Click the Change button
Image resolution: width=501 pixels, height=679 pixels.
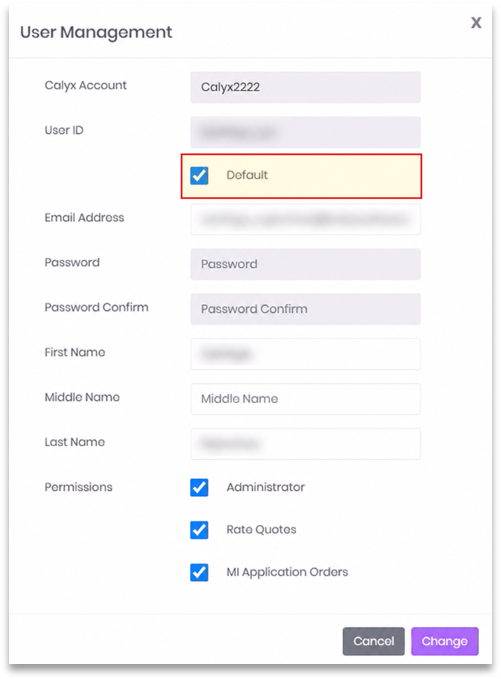(445, 641)
